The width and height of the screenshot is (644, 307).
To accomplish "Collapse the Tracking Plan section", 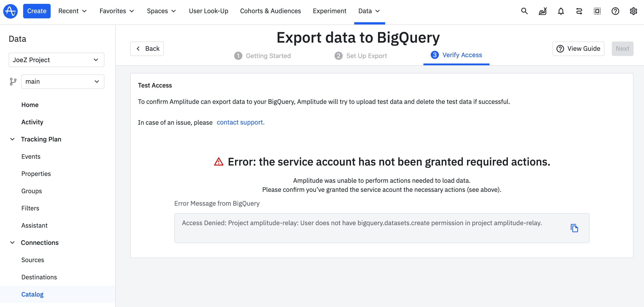I will pos(12,139).
